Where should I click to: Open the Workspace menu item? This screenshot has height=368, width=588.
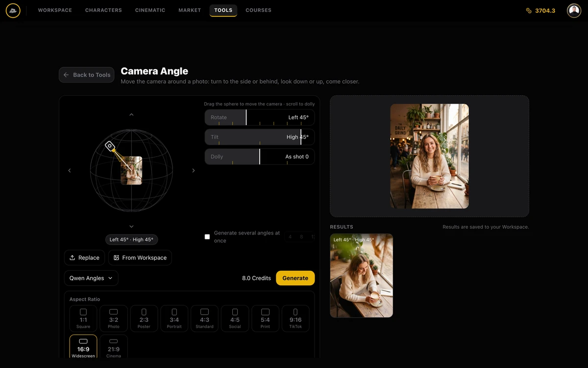pos(55,10)
